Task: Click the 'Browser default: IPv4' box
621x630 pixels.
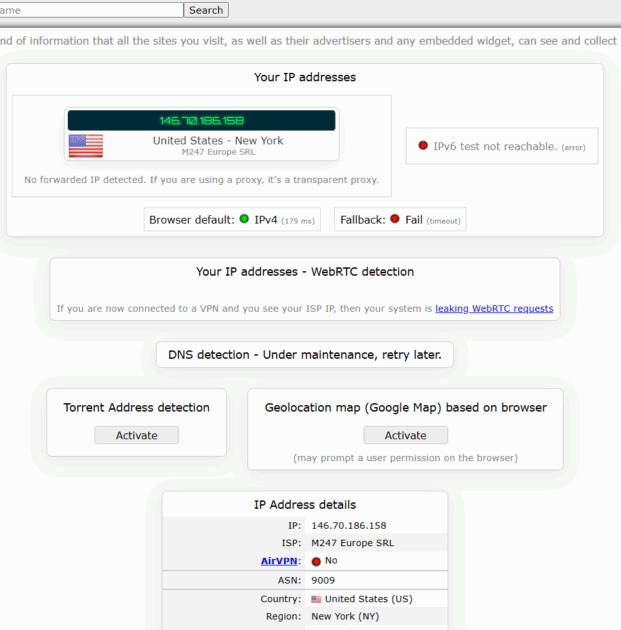Action: click(232, 220)
